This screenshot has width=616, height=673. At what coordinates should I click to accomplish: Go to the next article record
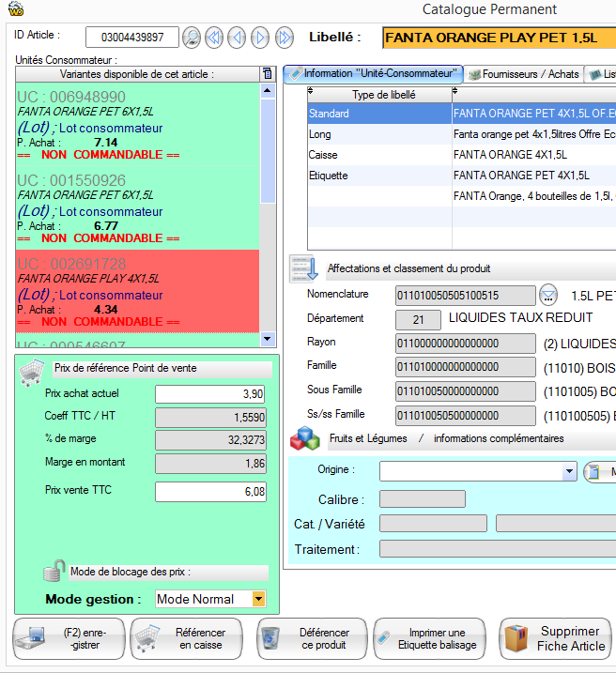tap(259, 38)
